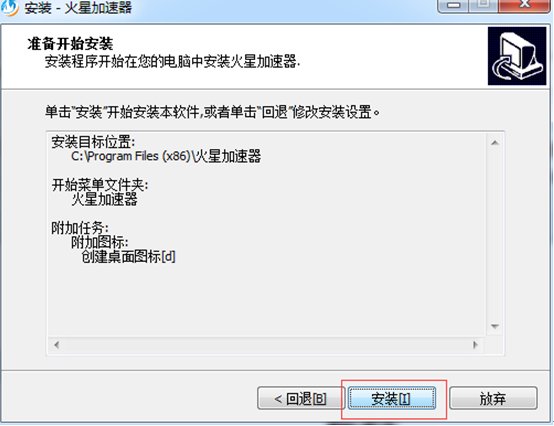This screenshot has width=554, height=426.
Task: Click the 安装目标位置 label in summary
Action: point(93,142)
